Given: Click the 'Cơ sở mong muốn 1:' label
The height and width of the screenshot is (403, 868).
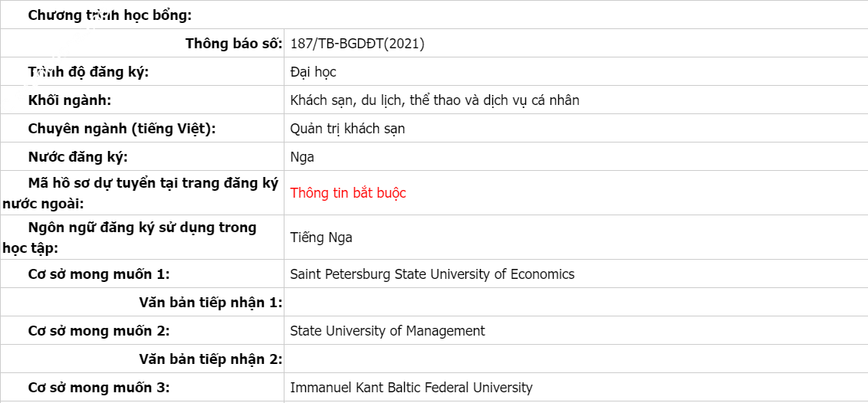Looking at the screenshot, I should click(99, 274).
